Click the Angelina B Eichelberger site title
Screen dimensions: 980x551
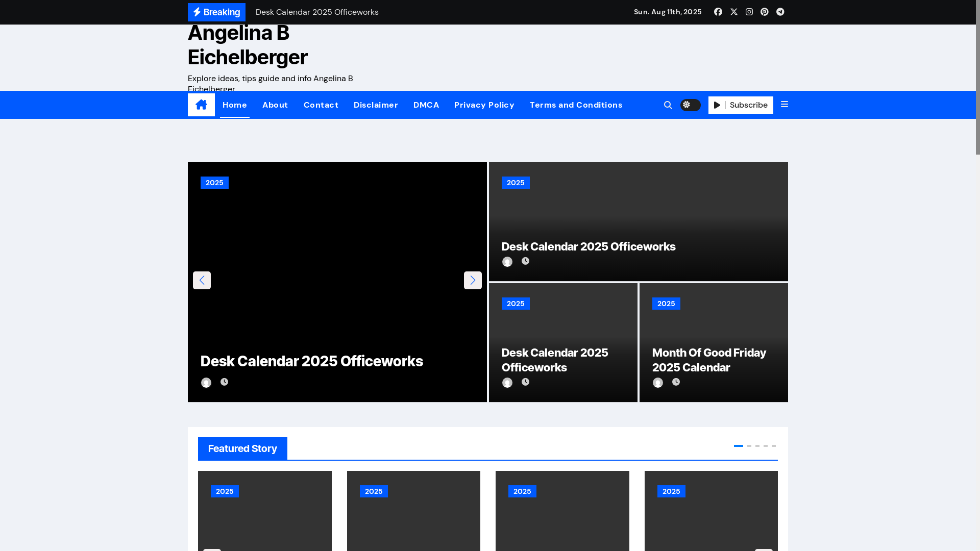point(248,45)
